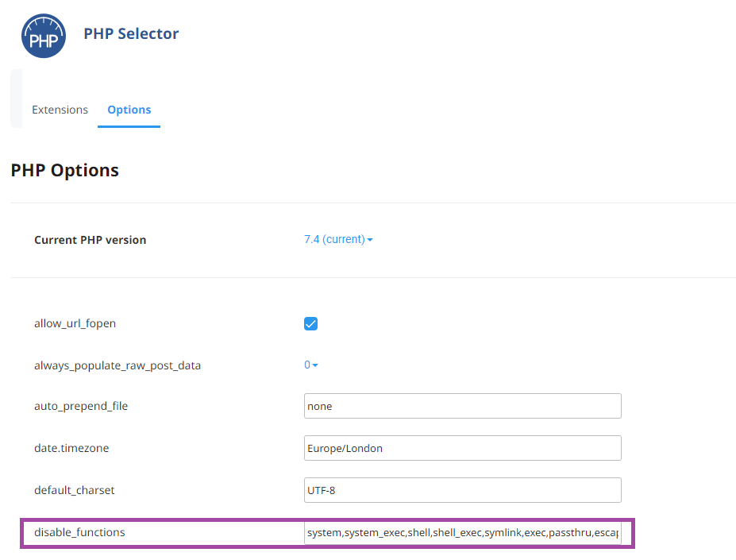
Task: Click the date.timezone option label
Action: 71,448
